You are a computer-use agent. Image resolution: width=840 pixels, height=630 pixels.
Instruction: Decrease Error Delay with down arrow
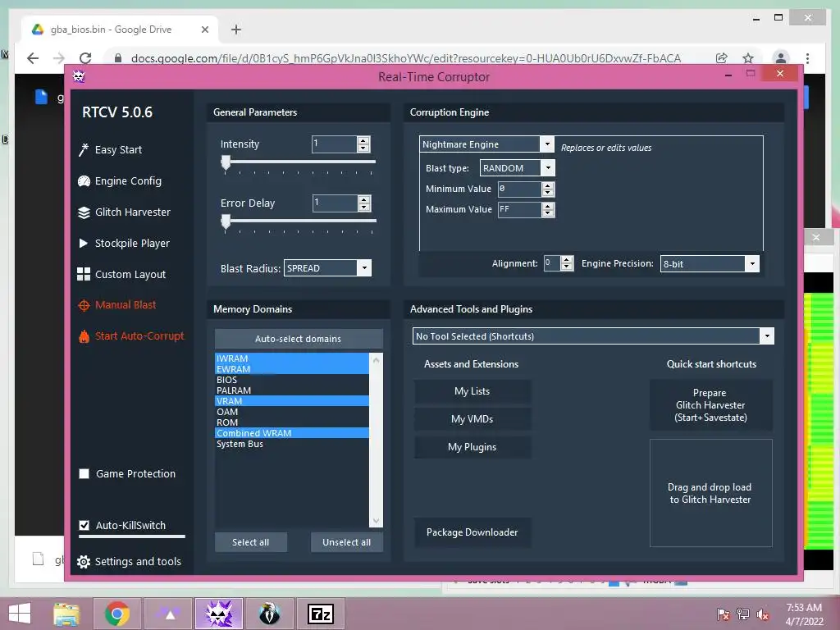pyautogui.click(x=364, y=207)
